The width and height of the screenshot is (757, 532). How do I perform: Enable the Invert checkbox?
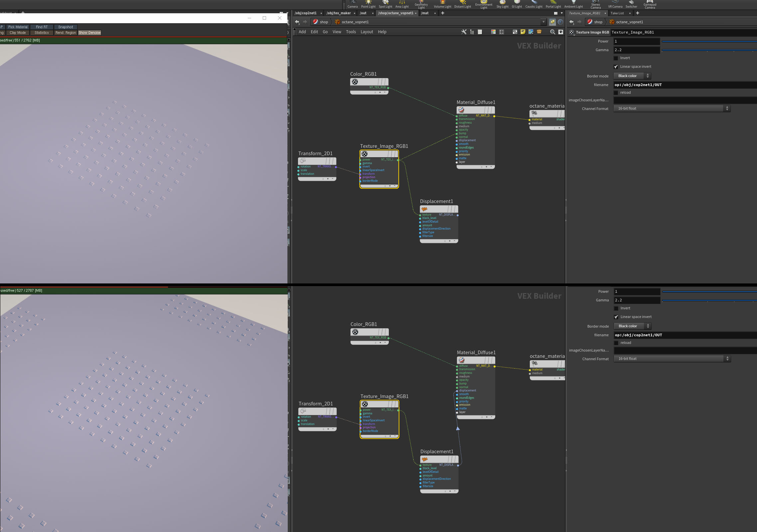pos(616,58)
